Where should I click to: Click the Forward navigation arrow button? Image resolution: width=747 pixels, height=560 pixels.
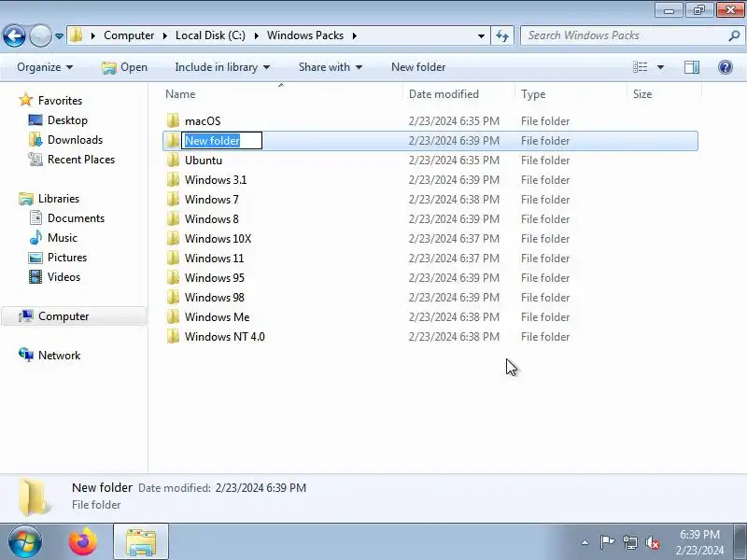[40, 35]
